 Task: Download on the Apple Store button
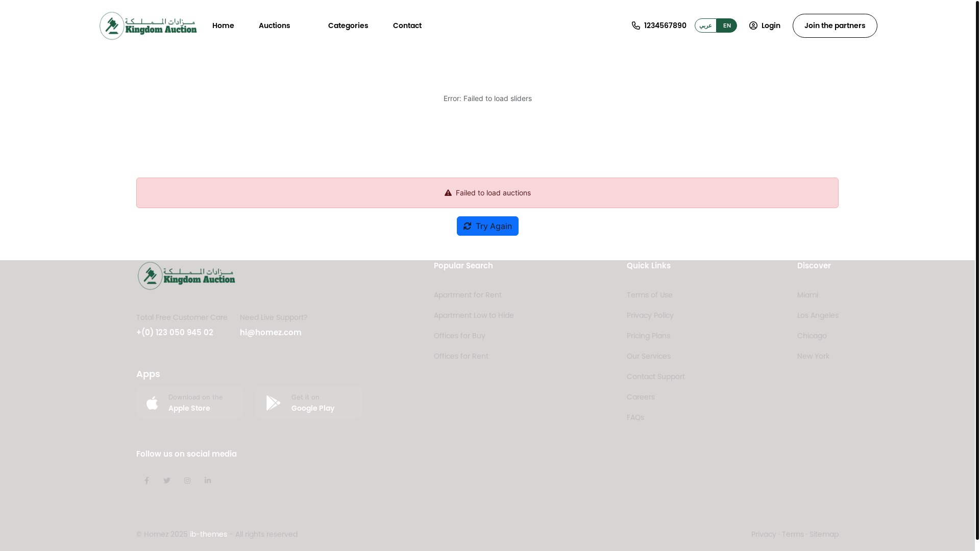point(190,403)
